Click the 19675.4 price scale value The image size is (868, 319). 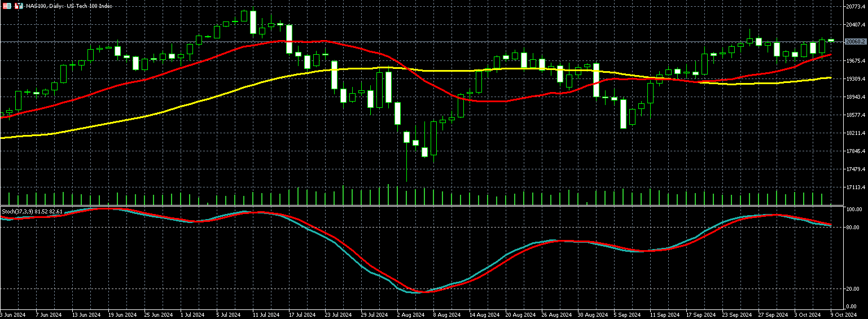pyautogui.click(x=856, y=61)
